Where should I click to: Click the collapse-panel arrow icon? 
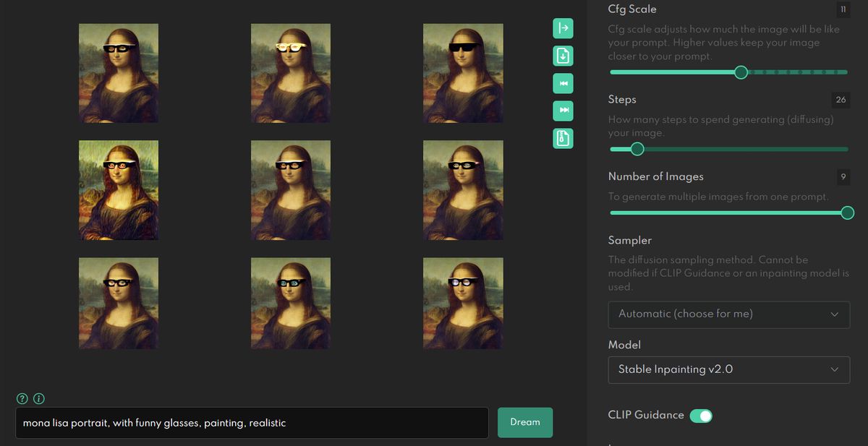click(563, 28)
